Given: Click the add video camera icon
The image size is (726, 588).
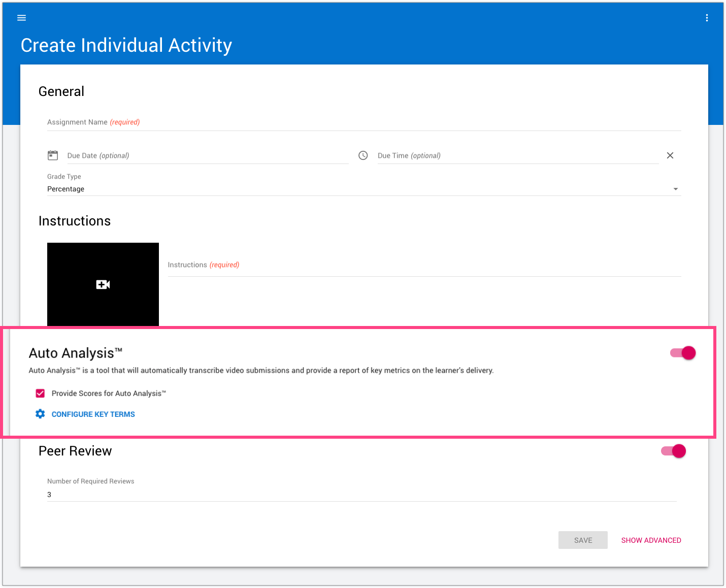Looking at the screenshot, I should tap(103, 284).
